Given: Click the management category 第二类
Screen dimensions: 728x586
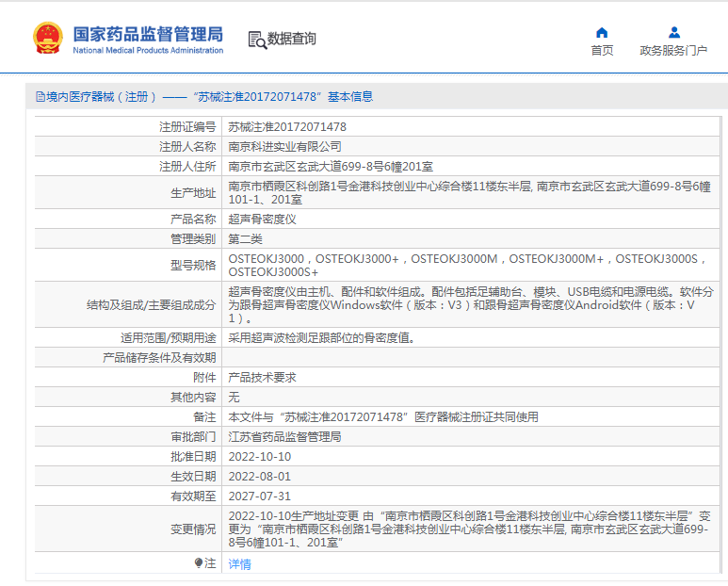Looking at the screenshot, I should coord(245,239).
